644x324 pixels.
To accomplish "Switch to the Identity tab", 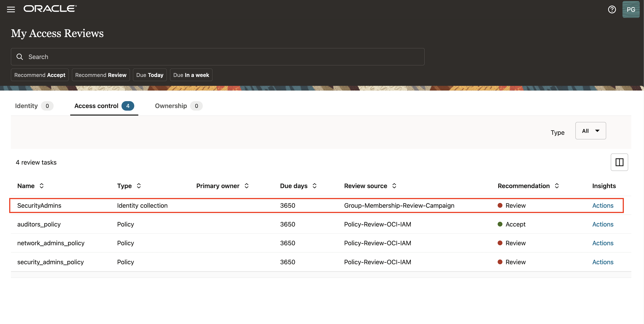I will (x=26, y=106).
